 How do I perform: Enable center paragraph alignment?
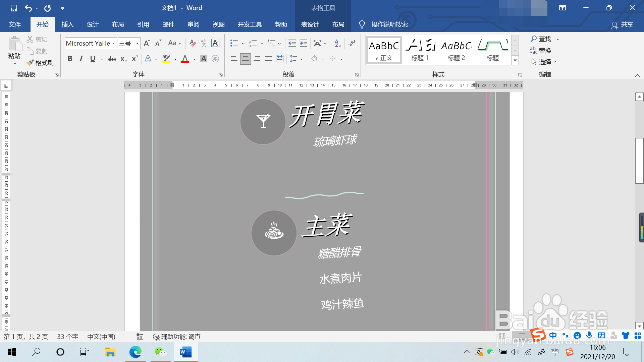tap(246, 59)
